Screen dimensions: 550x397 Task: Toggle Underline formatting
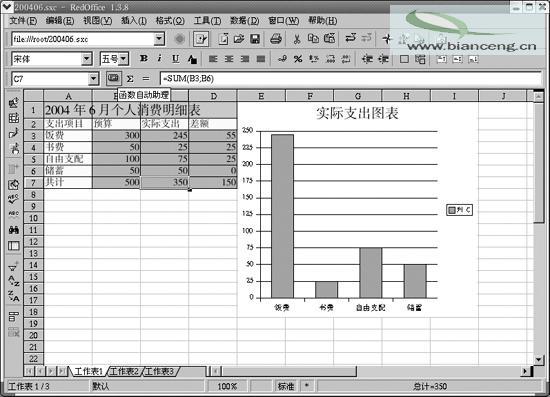point(175,59)
